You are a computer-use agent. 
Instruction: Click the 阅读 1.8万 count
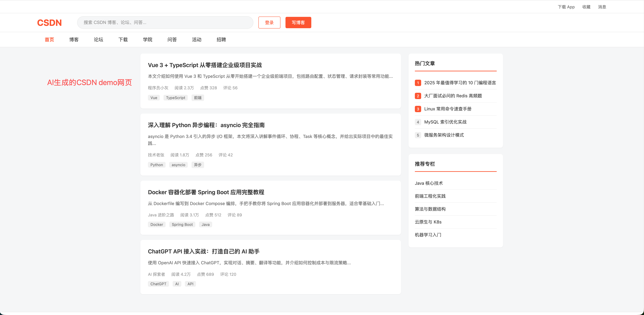[x=180, y=155]
